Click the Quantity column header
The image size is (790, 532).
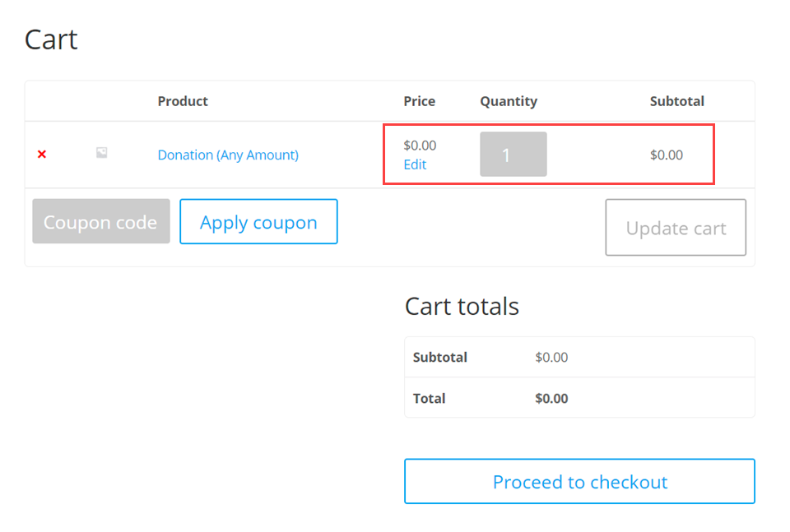click(509, 101)
